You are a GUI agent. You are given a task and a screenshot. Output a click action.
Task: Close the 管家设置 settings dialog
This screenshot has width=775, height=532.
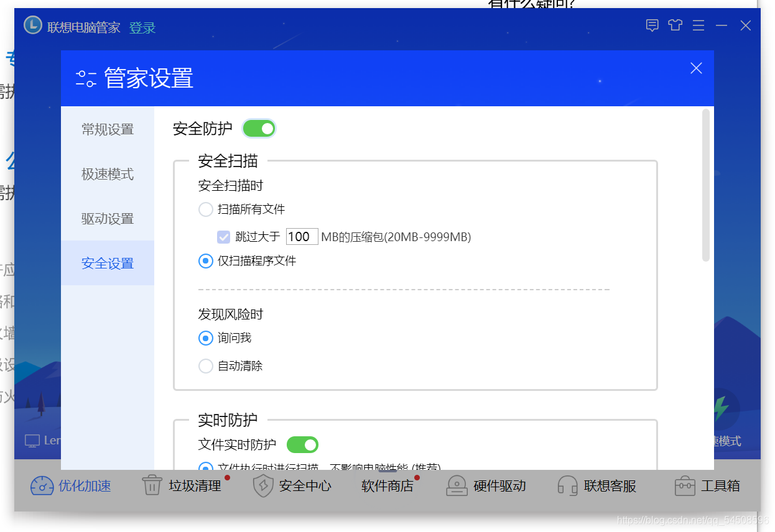(x=696, y=68)
